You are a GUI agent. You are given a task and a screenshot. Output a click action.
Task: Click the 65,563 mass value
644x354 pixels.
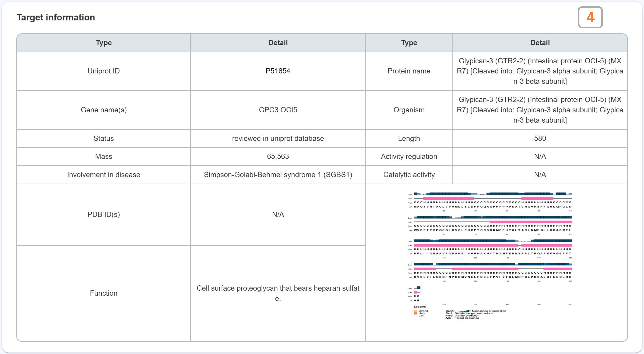pos(278,156)
